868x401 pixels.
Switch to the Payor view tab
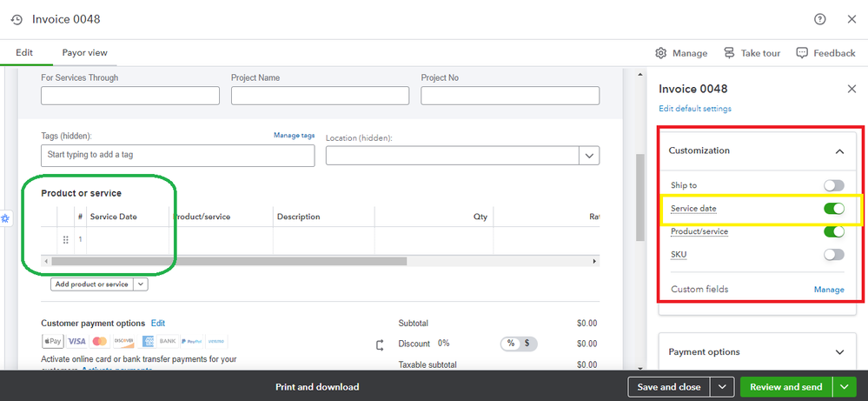pyautogui.click(x=84, y=53)
